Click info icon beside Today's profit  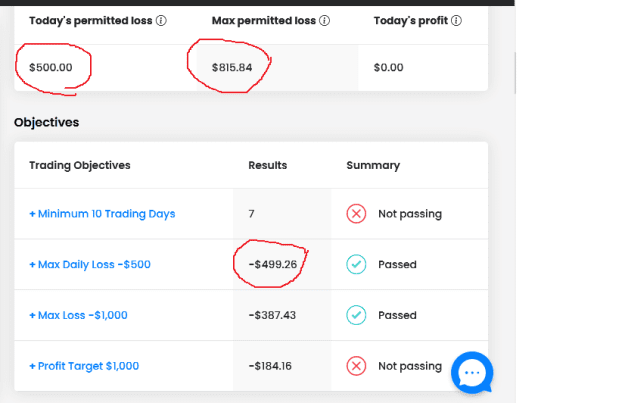click(456, 20)
